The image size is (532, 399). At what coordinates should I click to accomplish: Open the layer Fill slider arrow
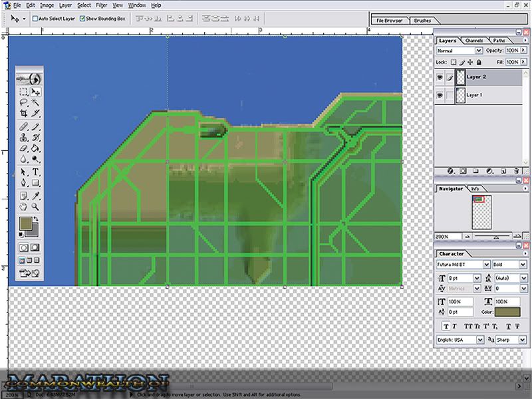(x=523, y=62)
